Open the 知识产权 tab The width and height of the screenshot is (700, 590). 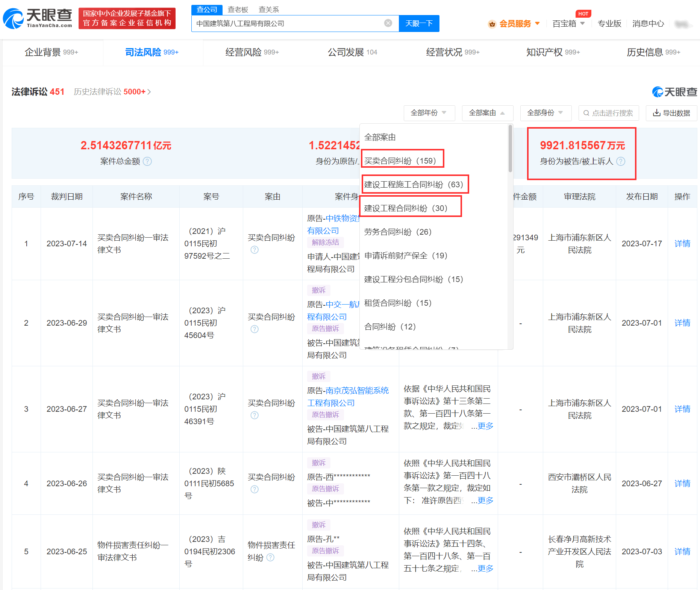coord(553,52)
